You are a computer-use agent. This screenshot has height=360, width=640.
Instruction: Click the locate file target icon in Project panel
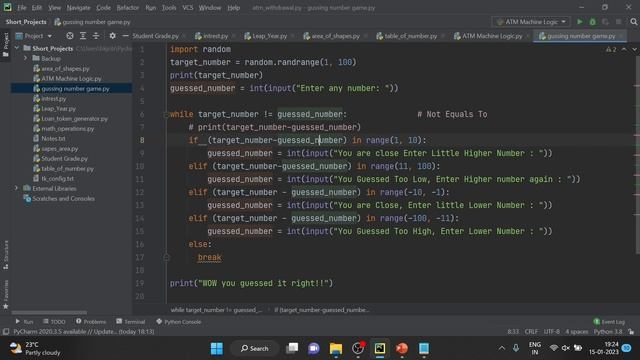[70, 36]
